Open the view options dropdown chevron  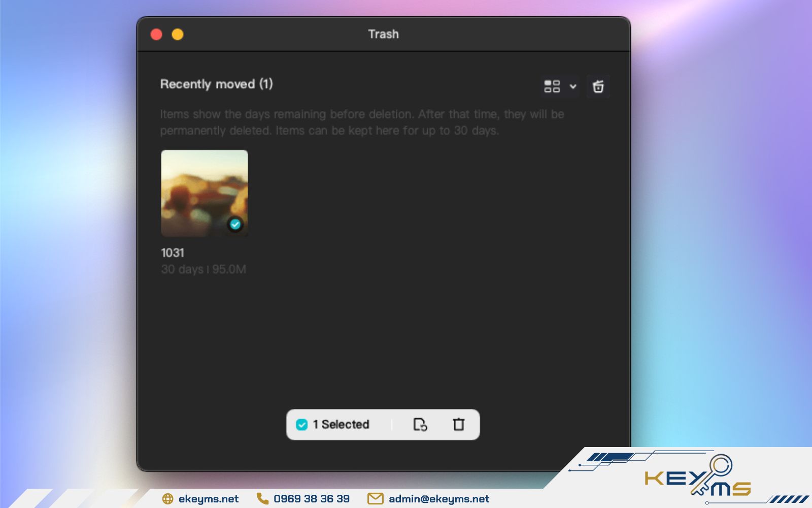point(573,86)
